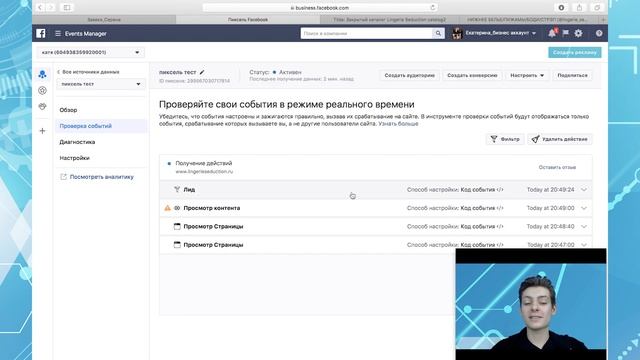
Task: Switch to the Пиксель Facebook browser tab
Action: coord(248,19)
